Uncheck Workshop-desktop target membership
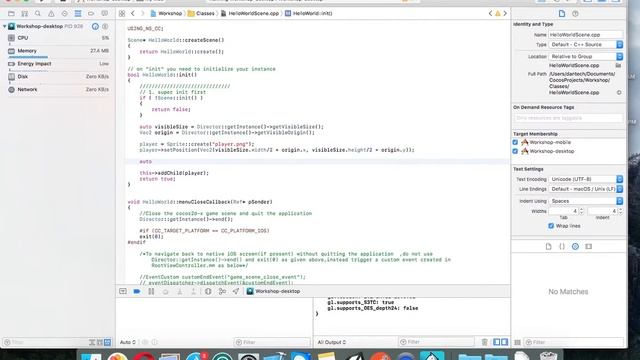The height and width of the screenshot is (360, 640). pos(515,151)
